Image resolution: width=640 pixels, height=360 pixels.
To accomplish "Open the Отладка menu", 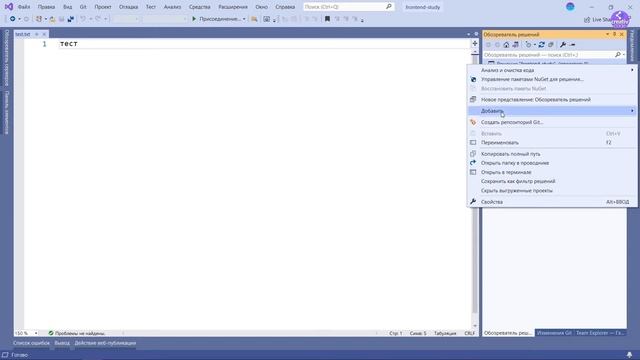I will click(x=128, y=7).
